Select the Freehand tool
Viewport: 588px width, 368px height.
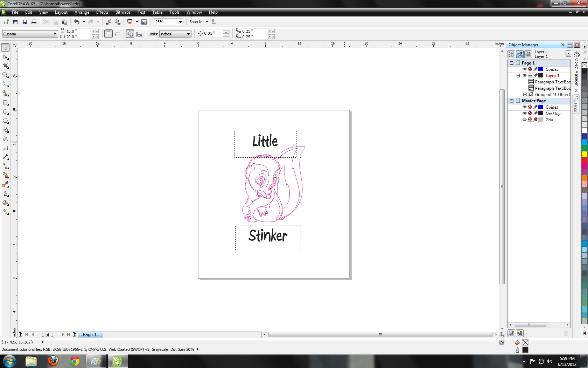[x=5, y=84]
